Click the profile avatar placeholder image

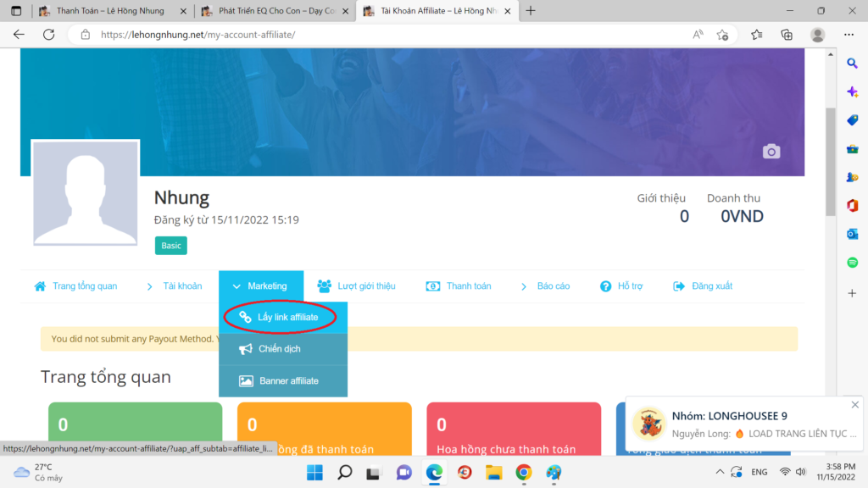click(86, 192)
